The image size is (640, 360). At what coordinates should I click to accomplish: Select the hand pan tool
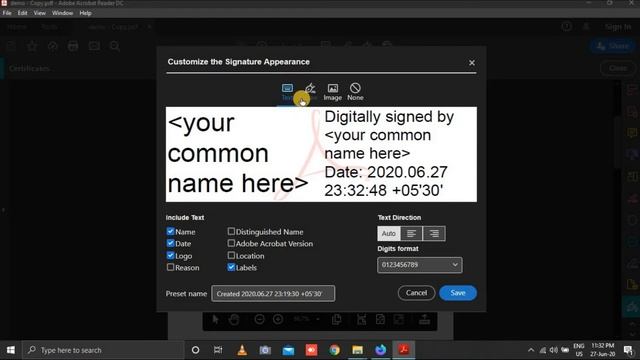tap(234, 319)
